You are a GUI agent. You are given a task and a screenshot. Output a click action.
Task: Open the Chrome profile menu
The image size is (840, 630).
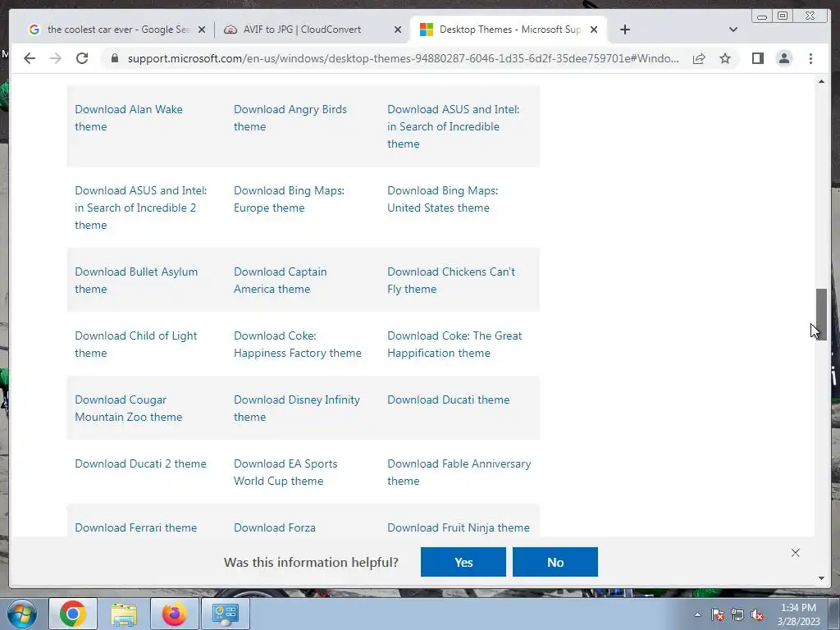coord(783,58)
